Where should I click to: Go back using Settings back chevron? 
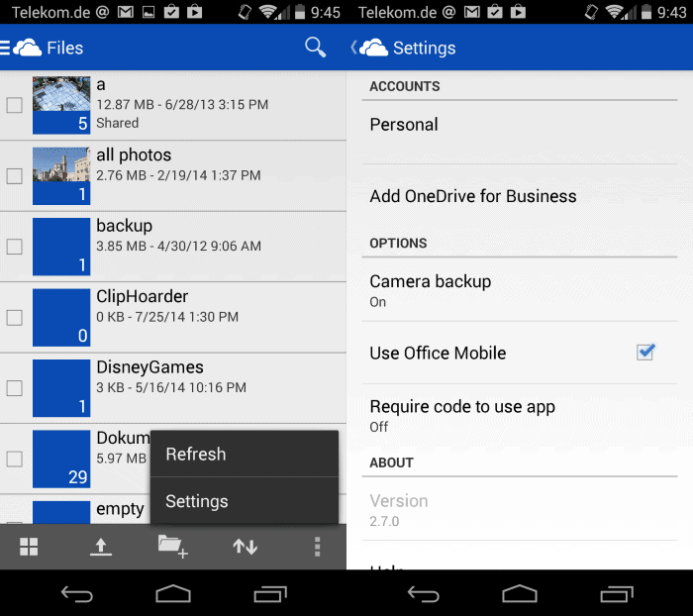tap(353, 48)
